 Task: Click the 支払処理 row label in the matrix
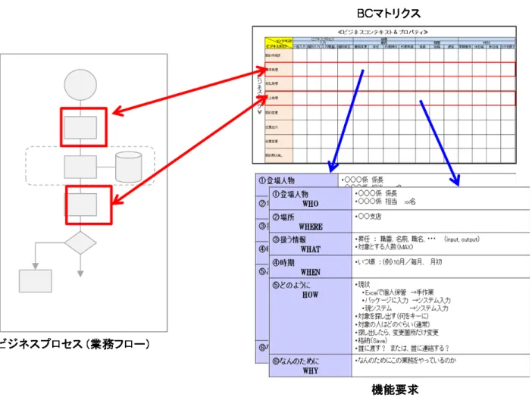point(271,83)
